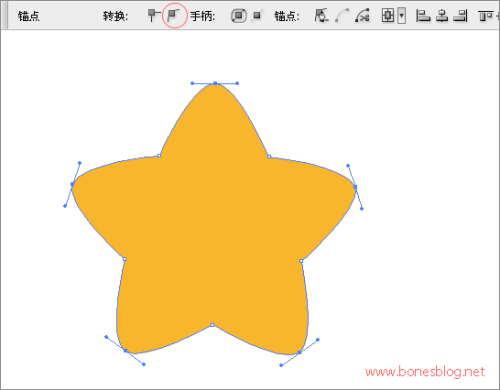Select the star's left tip anchor point
Viewport: 500px width, 390px height.
pos(72,184)
